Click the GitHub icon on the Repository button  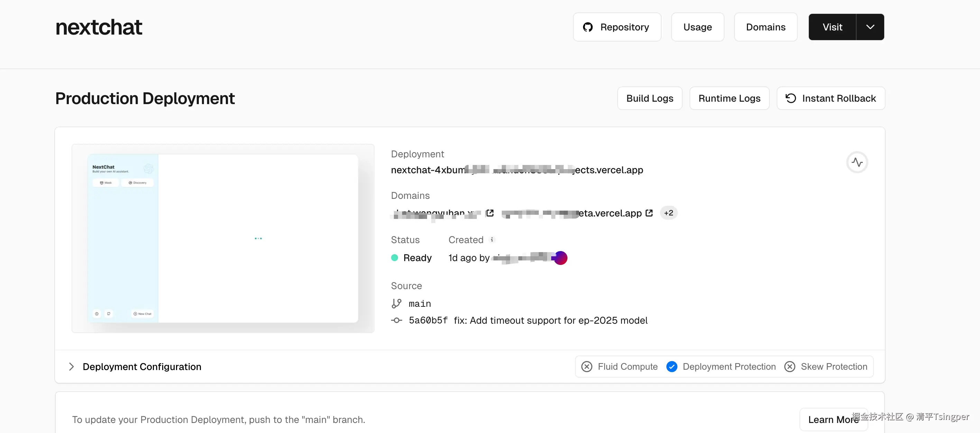tap(588, 27)
